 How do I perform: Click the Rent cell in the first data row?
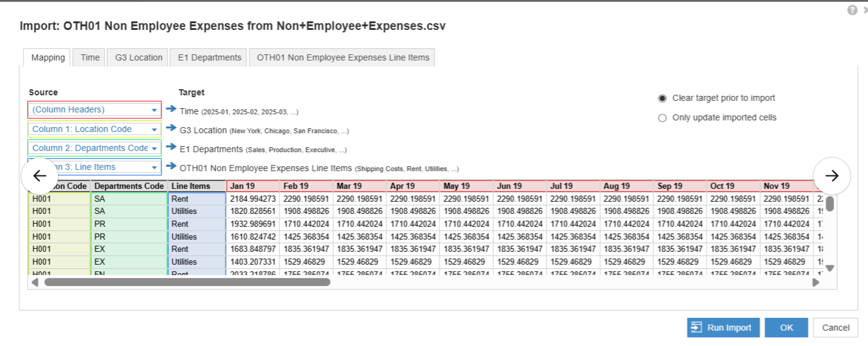[197, 199]
